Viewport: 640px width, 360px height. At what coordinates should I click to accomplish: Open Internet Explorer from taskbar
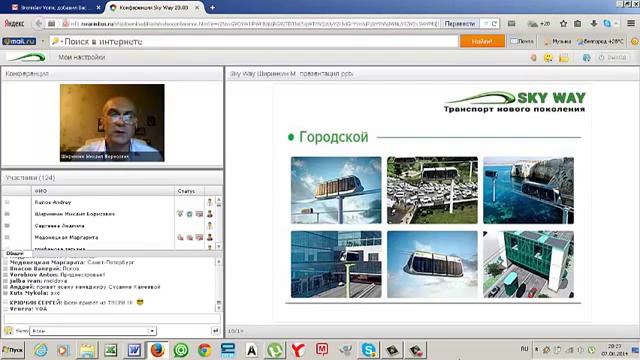[41, 350]
